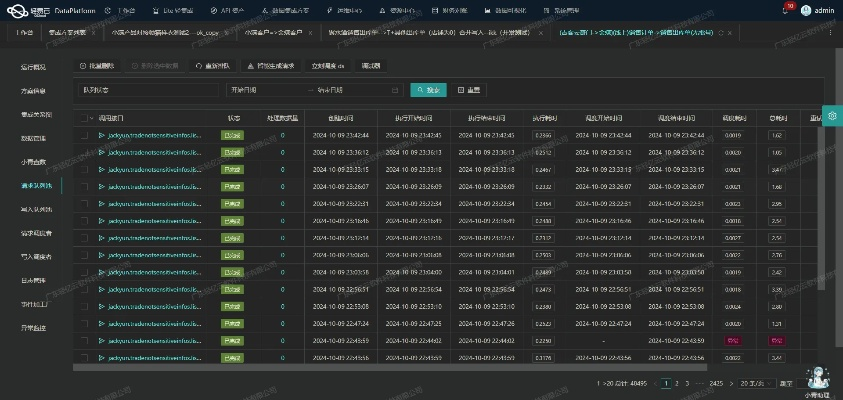The image size is (843, 400).
Task: Open the notification bell with red badge
Action: (786, 9)
